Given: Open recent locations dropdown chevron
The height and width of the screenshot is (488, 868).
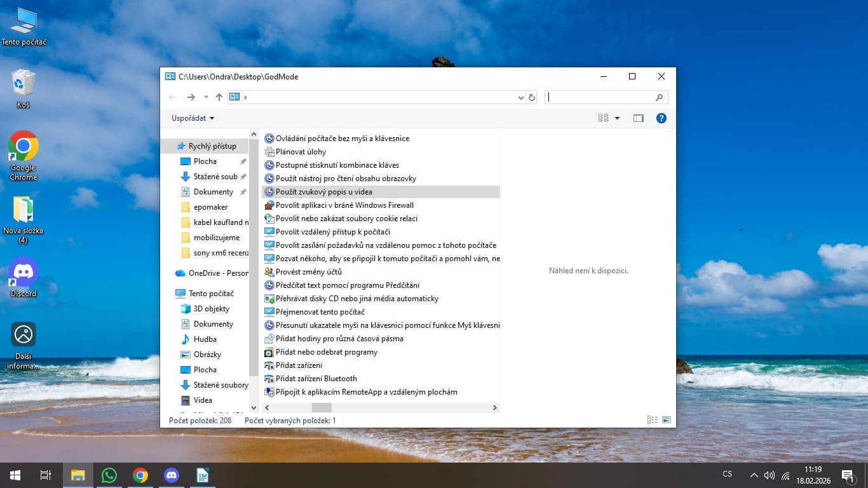Looking at the screenshot, I should point(206,97).
